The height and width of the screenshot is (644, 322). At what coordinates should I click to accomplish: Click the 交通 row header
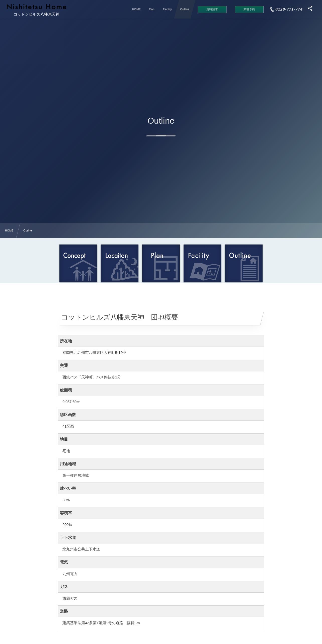coord(161,366)
